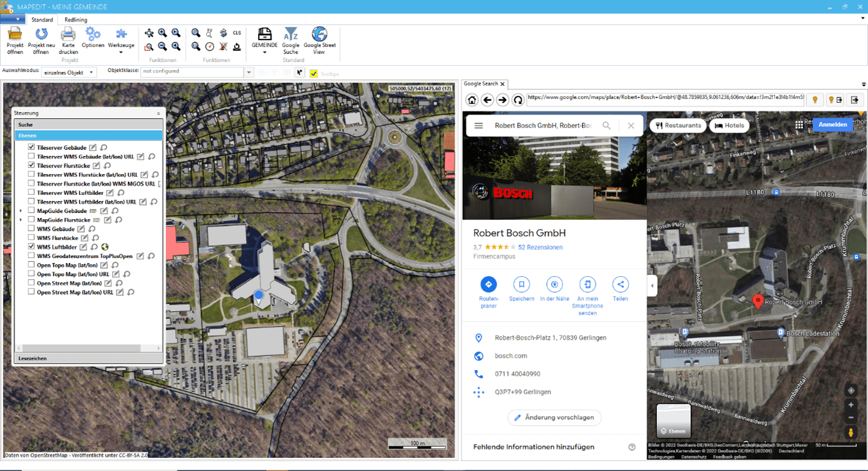Screen dimensions: 868x471
Task: Expand the Suche section in Steuerung
Action: (88, 125)
